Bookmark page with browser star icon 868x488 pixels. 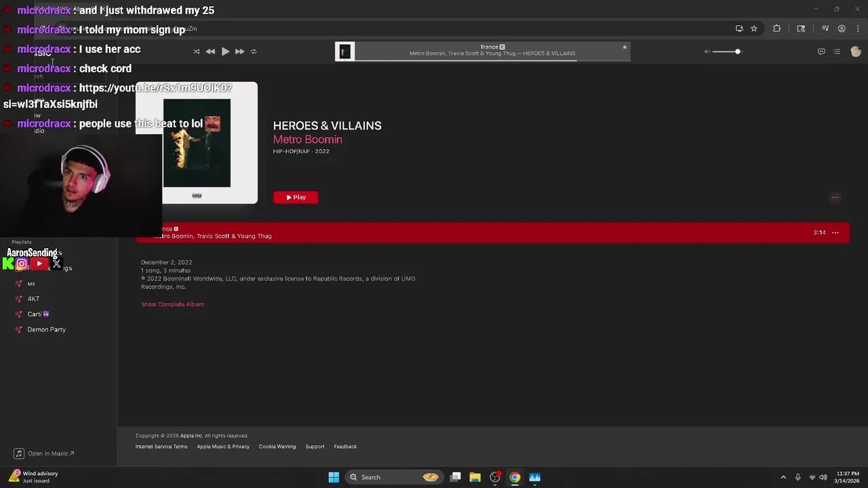(754, 28)
